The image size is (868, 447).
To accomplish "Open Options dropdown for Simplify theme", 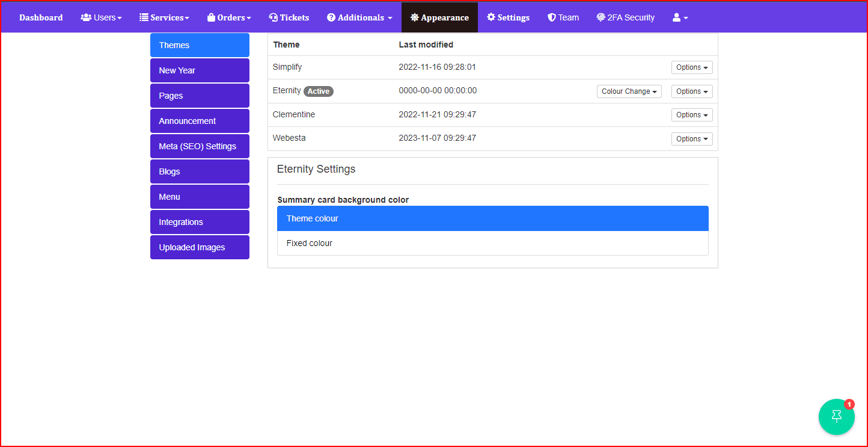I will (x=691, y=67).
